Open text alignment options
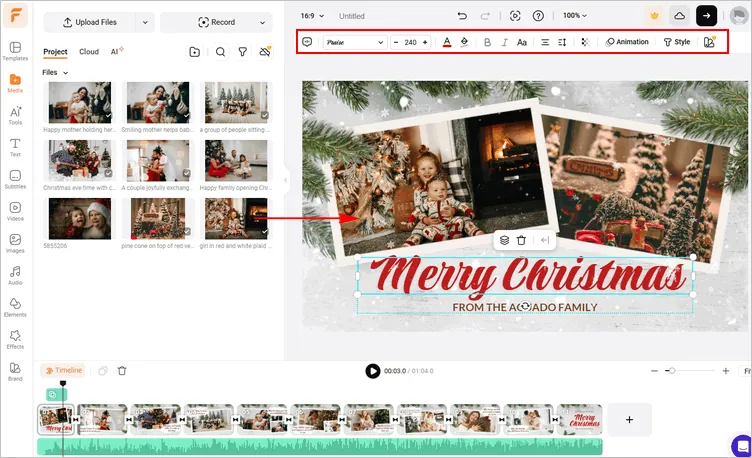Screen dimensions: 752x458 click(x=545, y=42)
